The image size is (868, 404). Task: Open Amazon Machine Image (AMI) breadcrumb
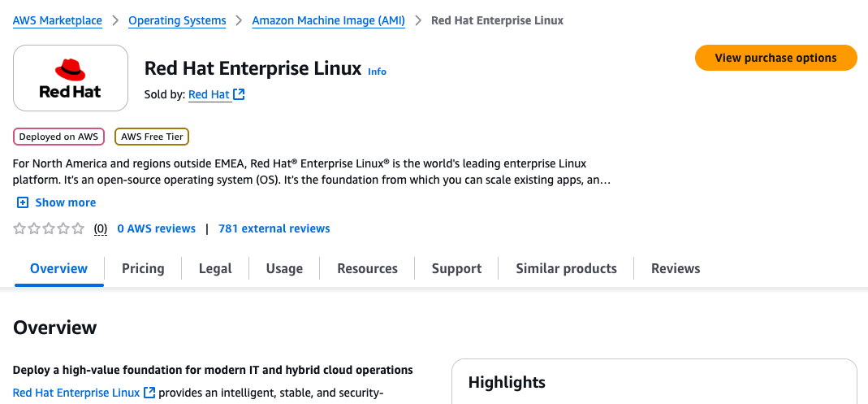[x=328, y=21]
